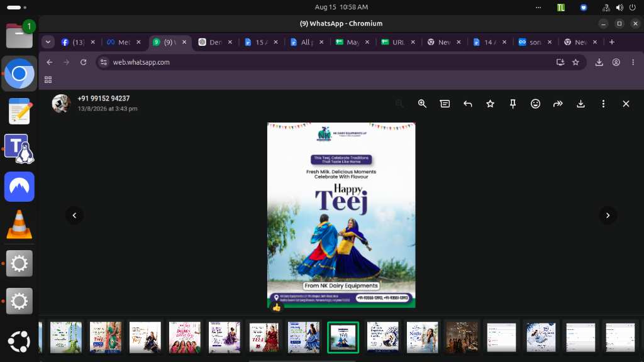Bookmark this page with the address bar star
Image resolution: width=644 pixels, height=362 pixels.
[x=575, y=62]
